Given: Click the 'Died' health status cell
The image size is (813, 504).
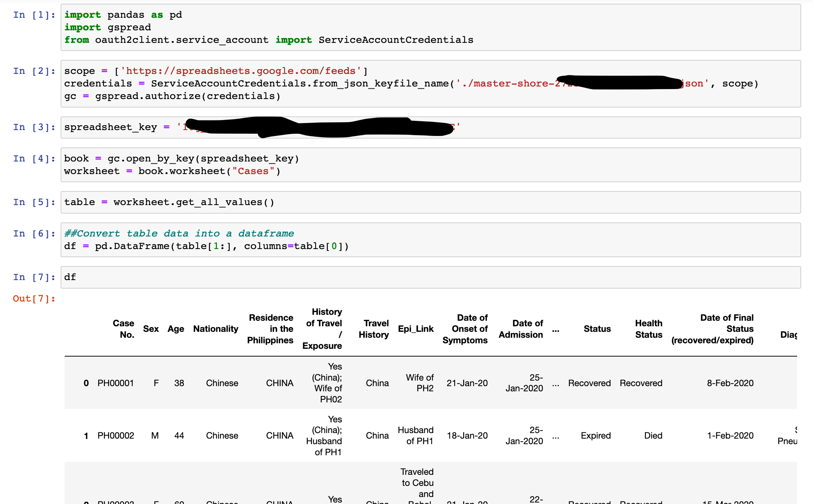Looking at the screenshot, I should pos(653,436).
